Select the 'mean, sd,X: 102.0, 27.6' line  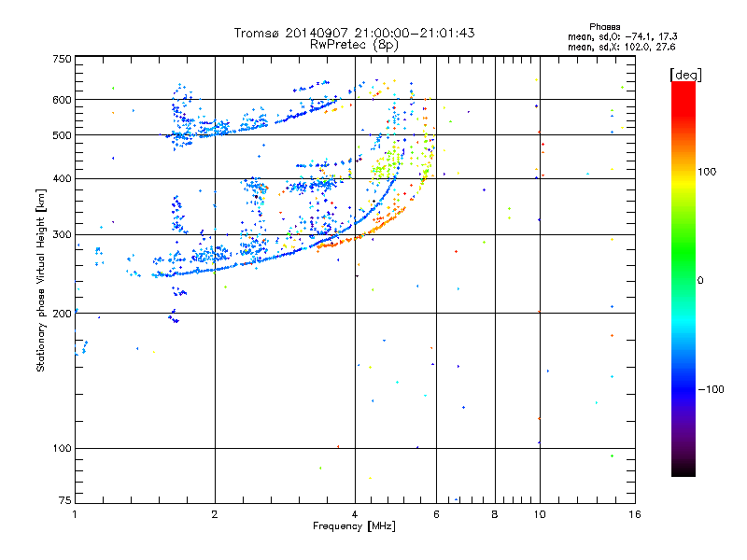click(x=621, y=47)
